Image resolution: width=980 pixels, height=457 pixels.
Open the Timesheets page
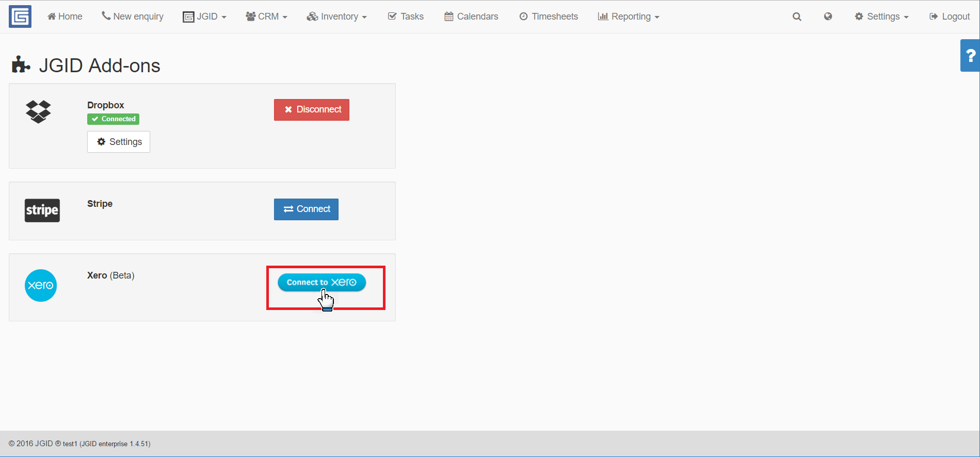[x=549, y=17]
